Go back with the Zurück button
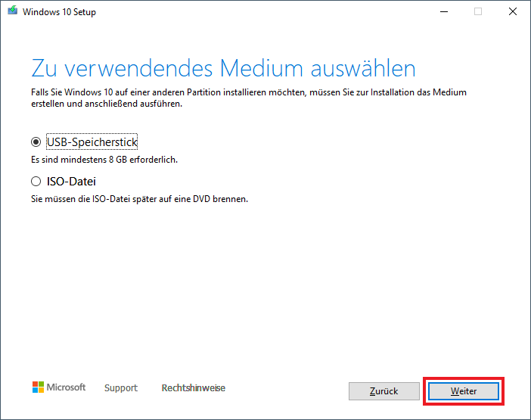Viewport: 531px width, 420px height. click(x=384, y=391)
